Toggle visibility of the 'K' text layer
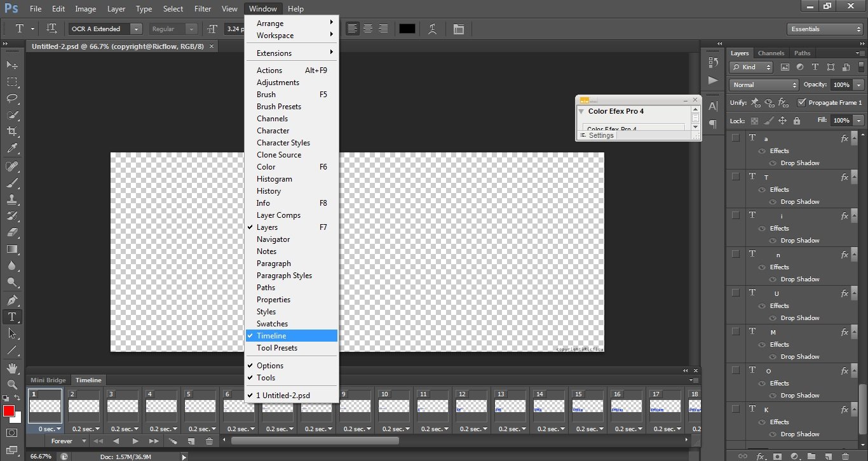This screenshot has width=868, height=461. pyautogui.click(x=736, y=409)
